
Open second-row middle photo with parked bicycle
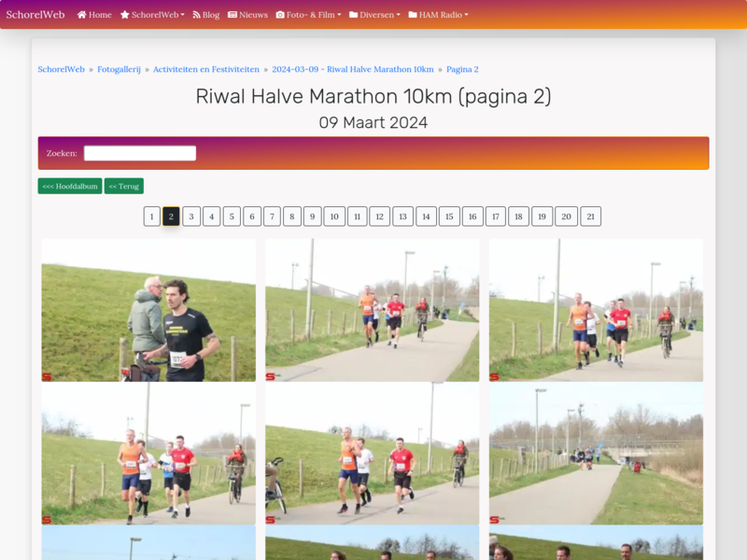click(x=372, y=454)
